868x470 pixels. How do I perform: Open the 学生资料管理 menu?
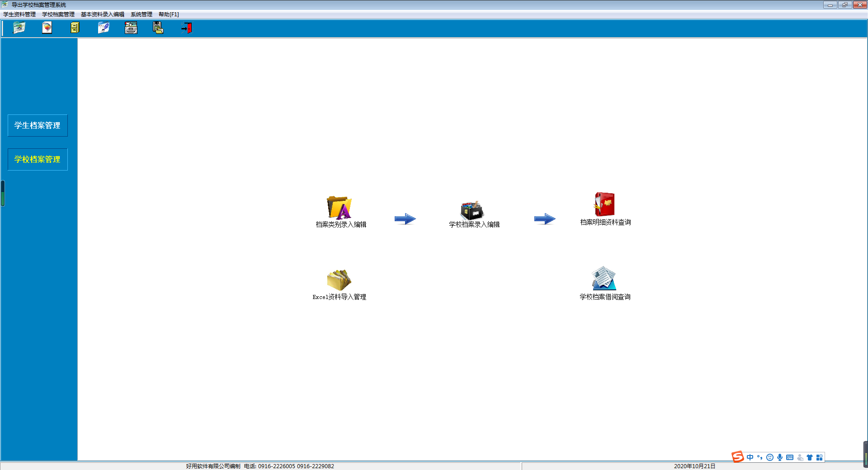click(19, 14)
